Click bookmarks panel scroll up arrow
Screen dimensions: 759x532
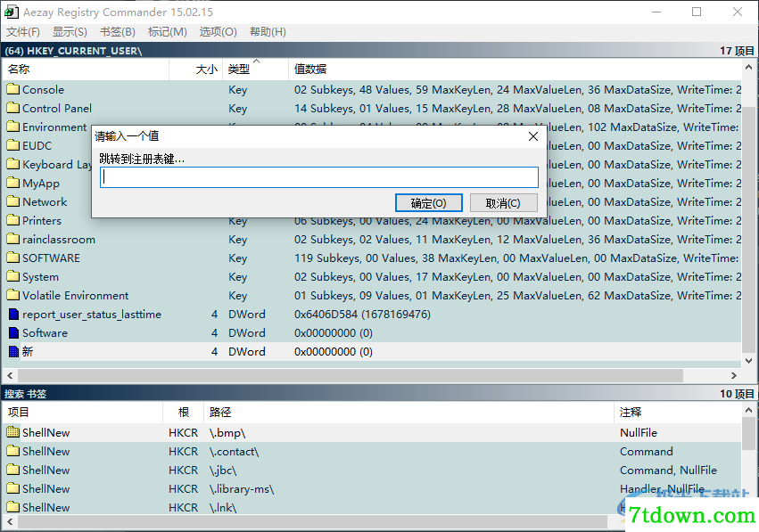[x=748, y=410]
